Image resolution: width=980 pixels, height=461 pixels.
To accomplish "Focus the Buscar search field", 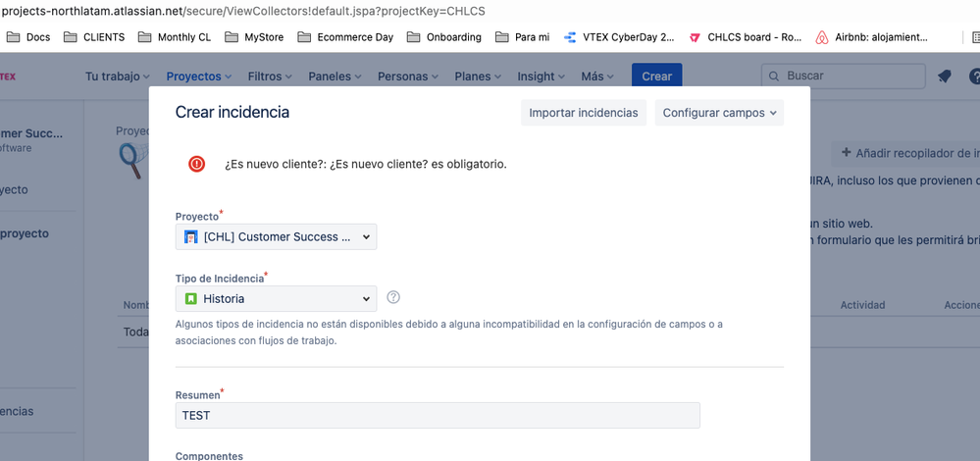I will [x=843, y=77].
